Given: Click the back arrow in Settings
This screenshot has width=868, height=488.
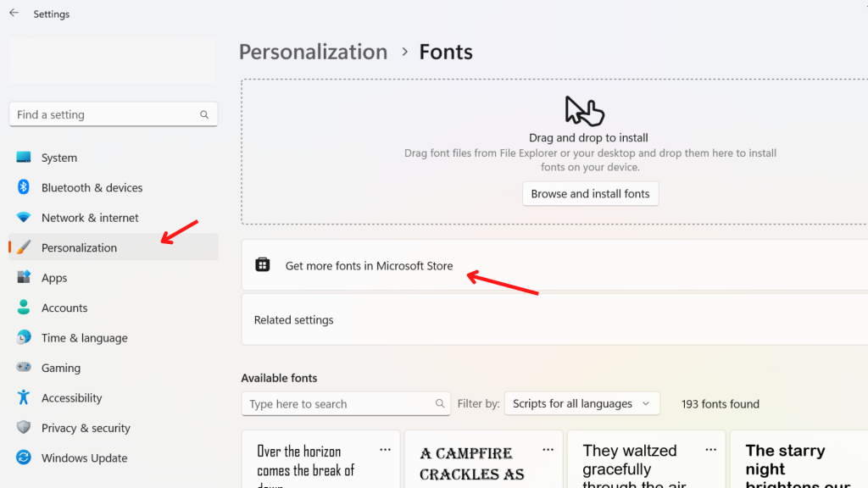Looking at the screenshot, I should pos(14,13).
